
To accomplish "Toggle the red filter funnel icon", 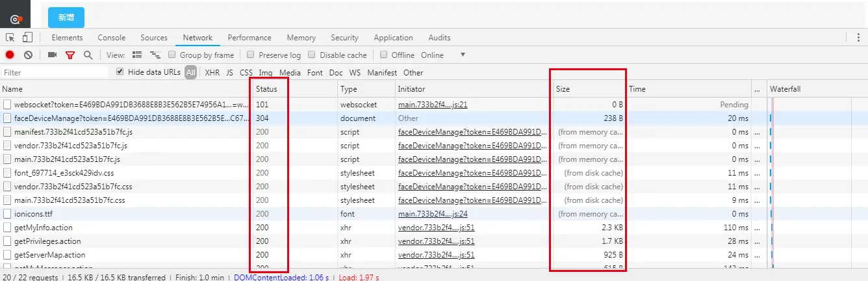I will click(70, 55).
